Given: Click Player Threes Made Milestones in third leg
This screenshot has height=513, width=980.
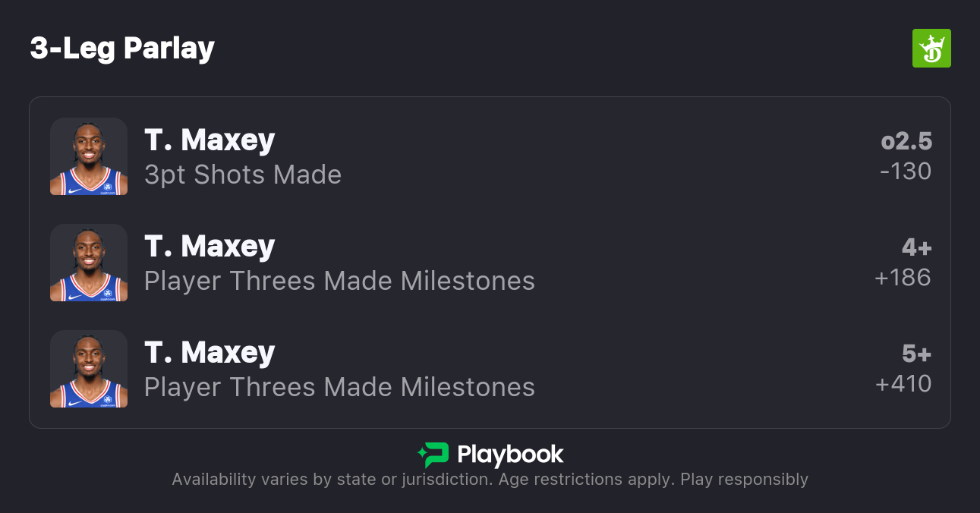Looking at the screenshot, I should 339,387.
